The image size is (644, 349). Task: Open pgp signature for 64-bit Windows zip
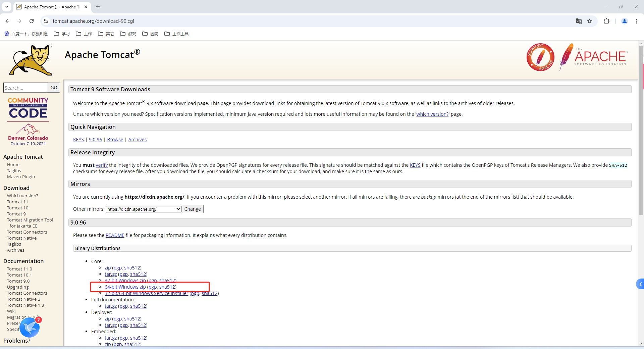click(x=153, y=287)
